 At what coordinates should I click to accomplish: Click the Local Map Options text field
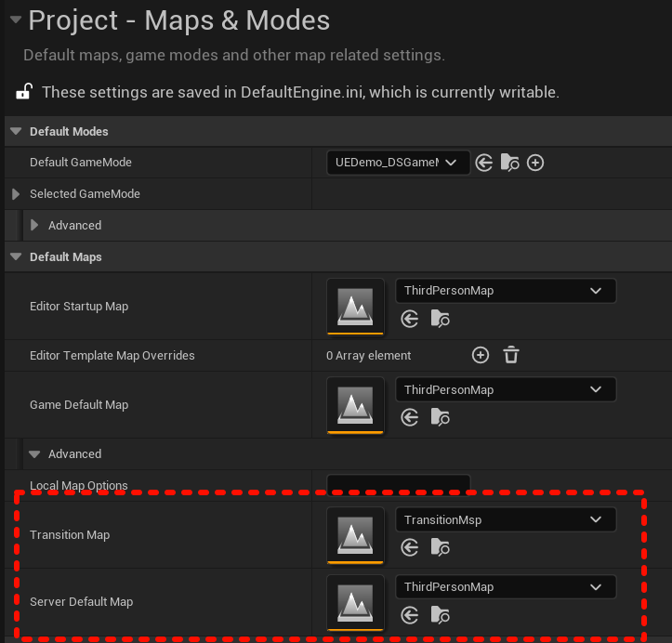click(x=398, y=483)
